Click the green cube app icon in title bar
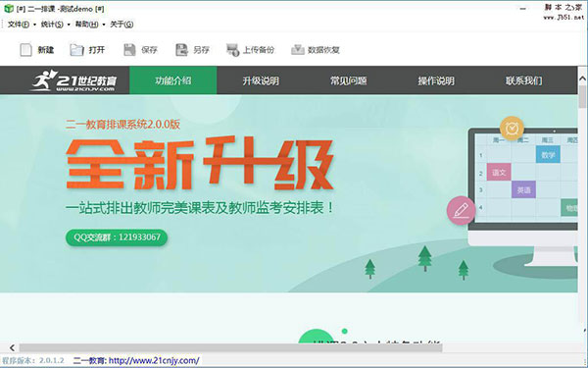This screenshot has height=368, width=588. [9, 9]
